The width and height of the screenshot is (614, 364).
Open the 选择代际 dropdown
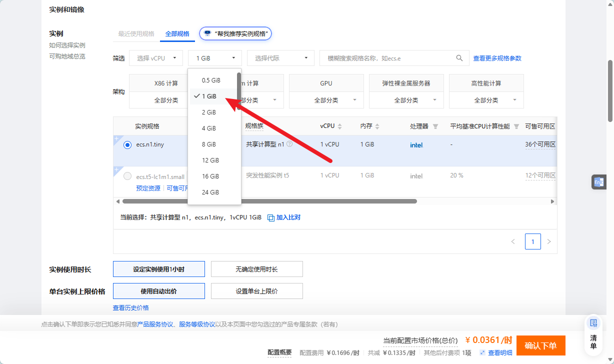[x=281, y=58]
